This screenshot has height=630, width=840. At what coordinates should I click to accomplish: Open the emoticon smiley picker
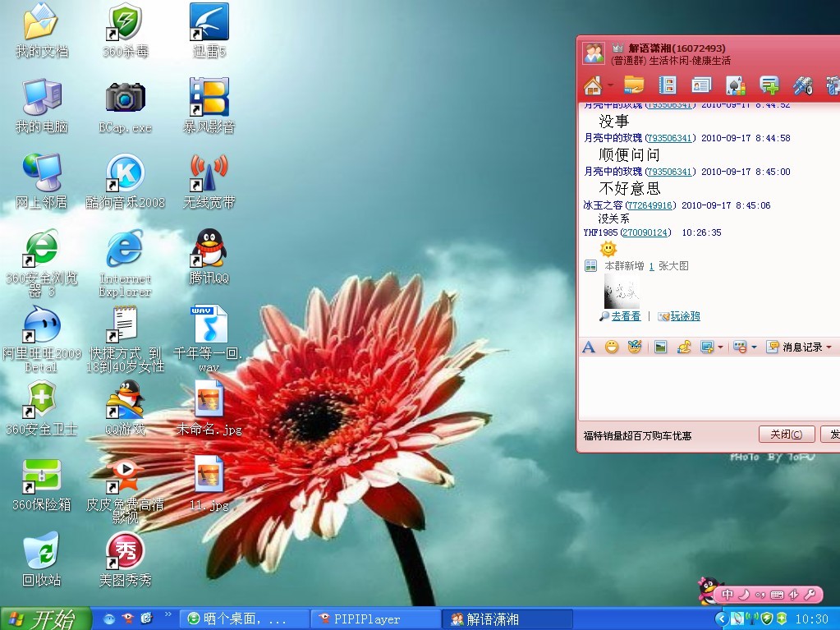tap(612, 347)
